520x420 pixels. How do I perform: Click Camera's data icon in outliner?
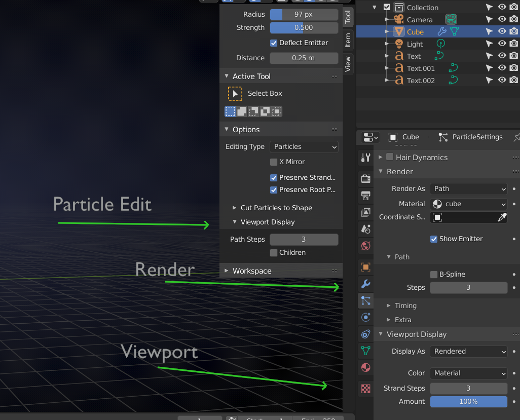tap(451, 19)
